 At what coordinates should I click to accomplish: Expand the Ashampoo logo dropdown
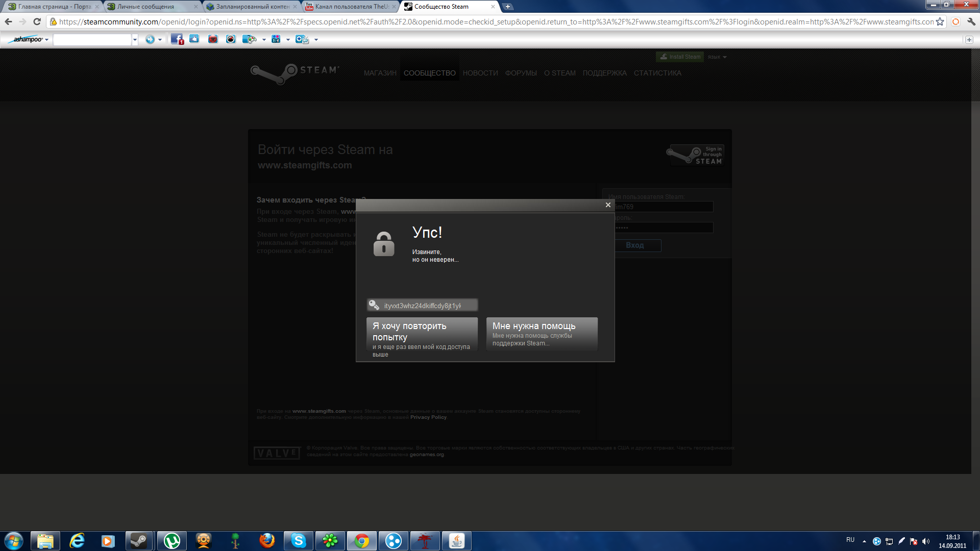point(46,40)
